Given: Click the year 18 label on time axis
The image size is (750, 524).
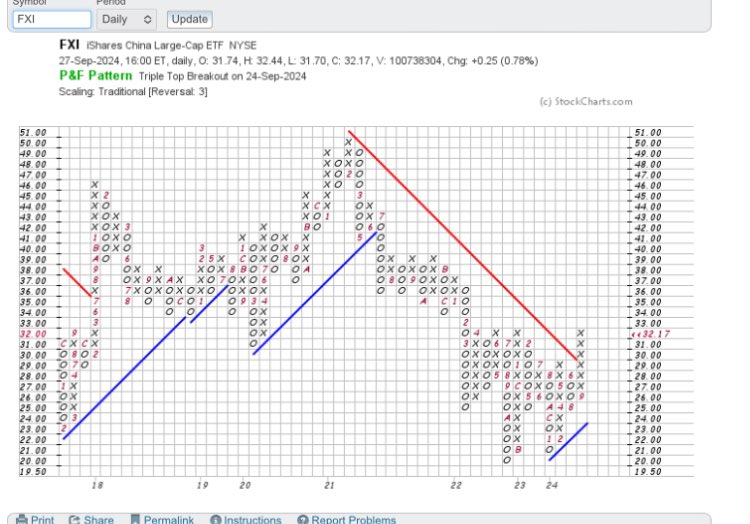Looking at the screenshot, I should click(x=97, y=485).
